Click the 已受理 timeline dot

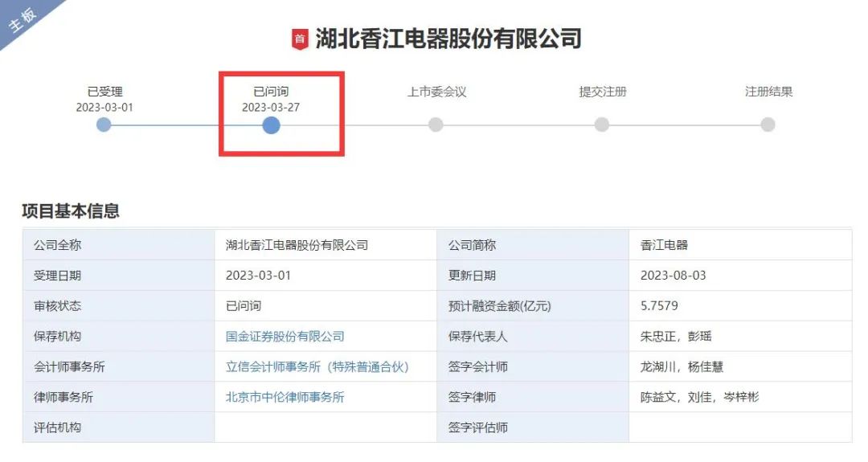[x=104, y=125]
